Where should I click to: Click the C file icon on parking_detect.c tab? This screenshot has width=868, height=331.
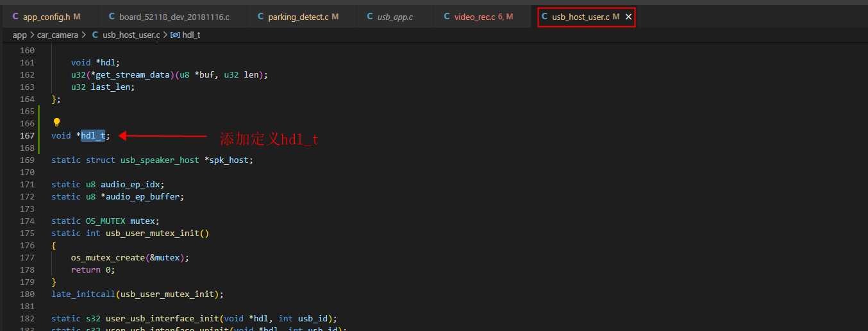(260, 17)
